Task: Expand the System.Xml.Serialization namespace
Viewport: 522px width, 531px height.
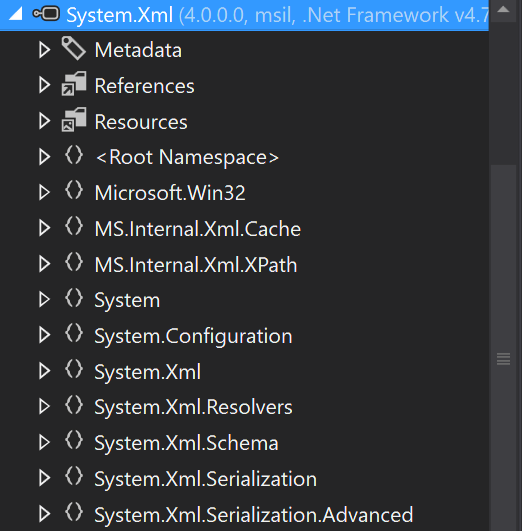Action: (x=44, y=478)
